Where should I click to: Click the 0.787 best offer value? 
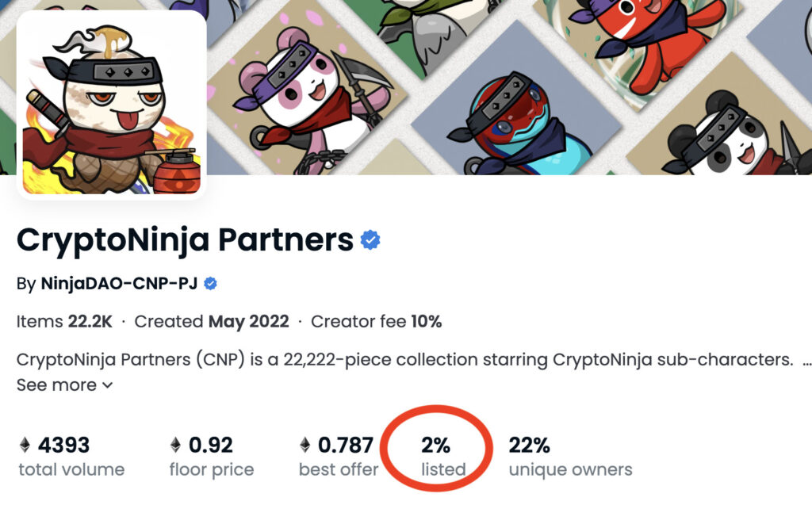tap(346, 445)
